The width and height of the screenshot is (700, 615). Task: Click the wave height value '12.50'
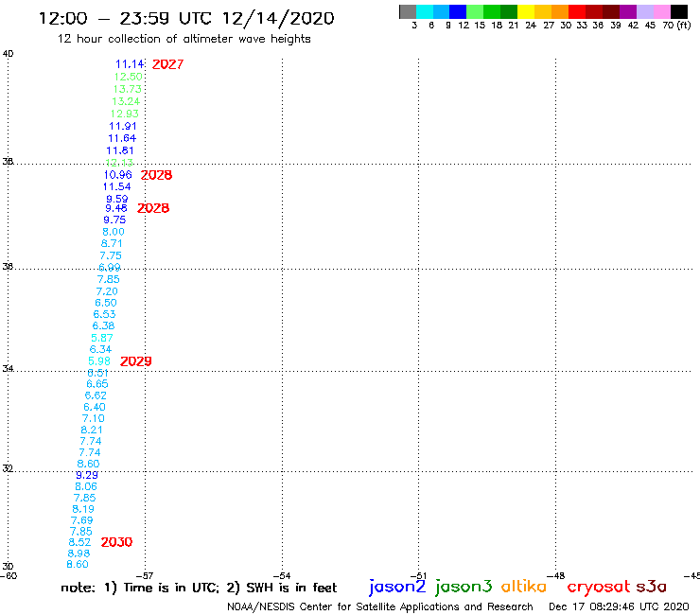coord(128,77)
